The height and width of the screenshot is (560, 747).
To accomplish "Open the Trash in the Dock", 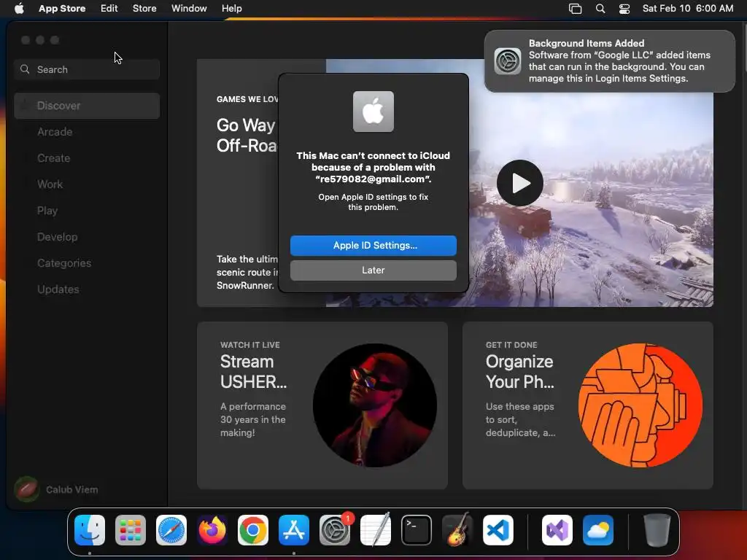I will click(x=657, y=530).
